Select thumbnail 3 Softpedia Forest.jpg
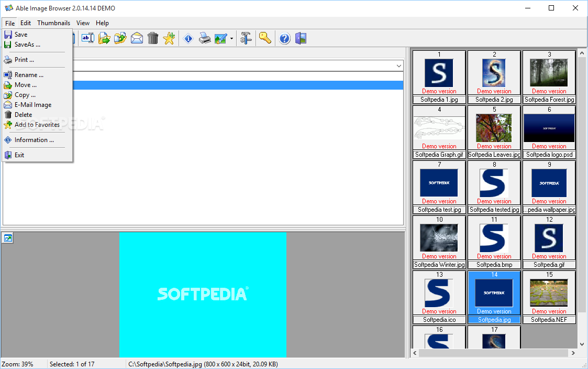This screenshot has width=588, height=369. coord(549,77)
